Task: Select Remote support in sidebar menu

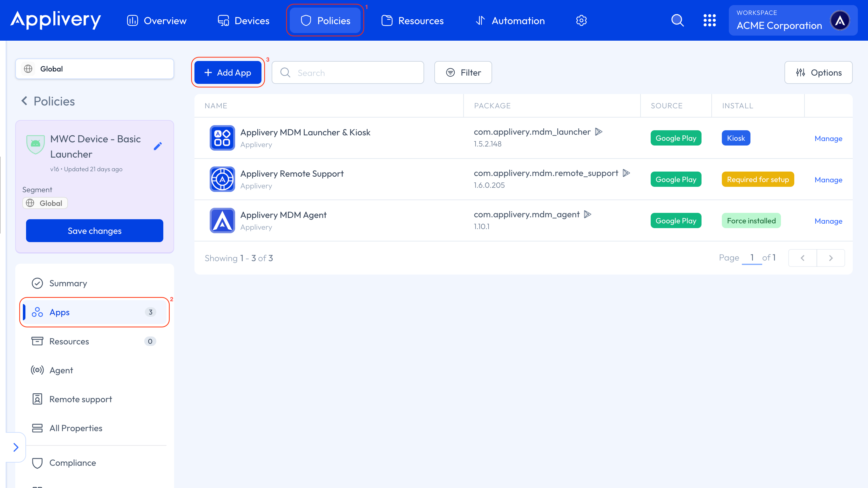Action: [80, 399]
